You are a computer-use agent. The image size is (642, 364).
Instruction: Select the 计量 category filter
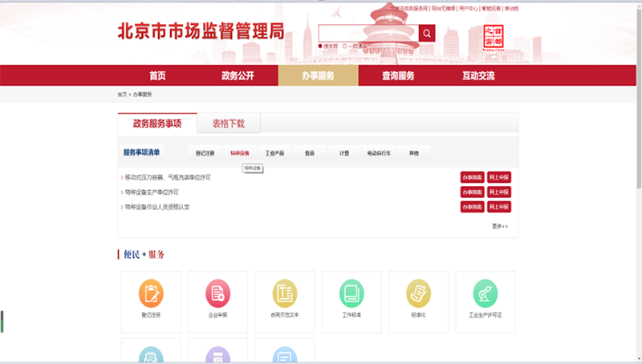tap(344, 153)
